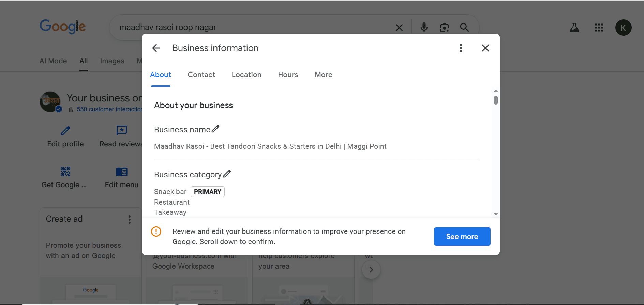Click the dialog's scrollbar thumb
Screen dimensions: 644x305
[x=496, y=100]
